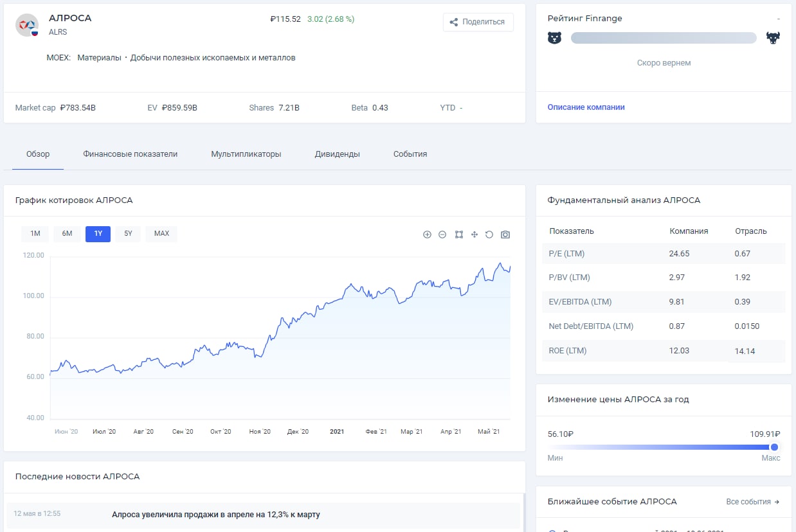
Task: Click the bear icon in Finrange rating
Action: [554, 38]
